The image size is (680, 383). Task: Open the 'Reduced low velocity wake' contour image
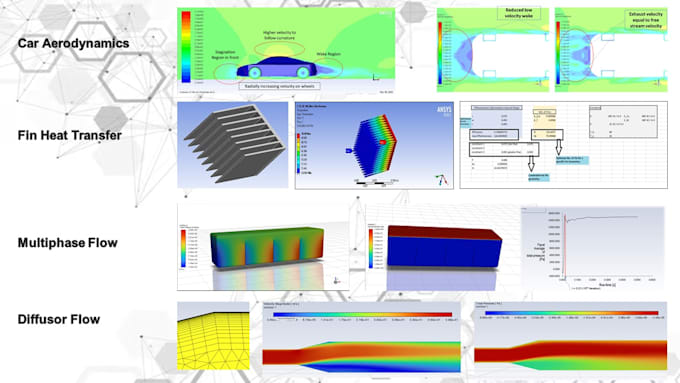point(493,49)
